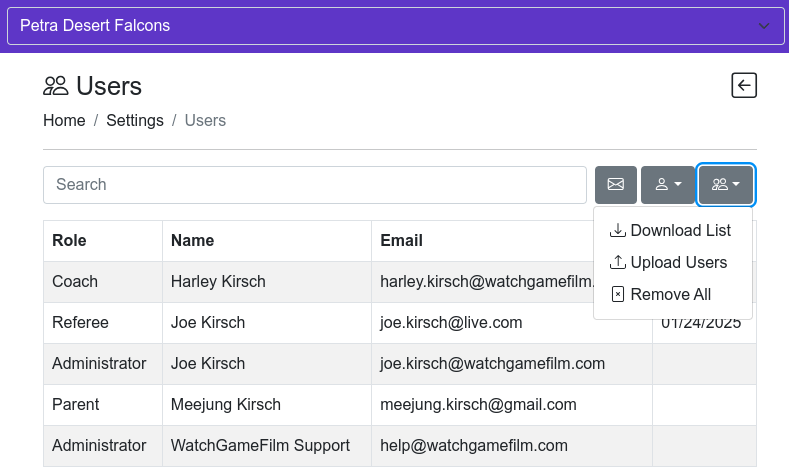Open the single user dropdown button

coord(668,185)
